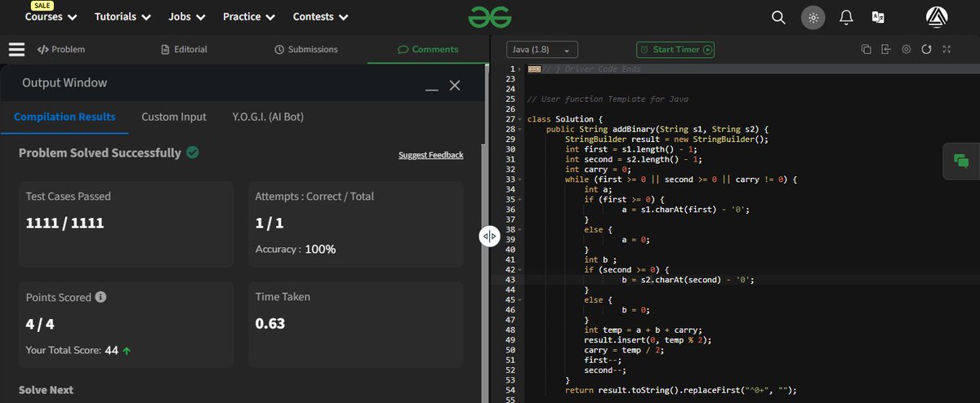Screen dimensions: 980x403
Task: Expand the Practice dropdown
Action: tap(249, 16)
